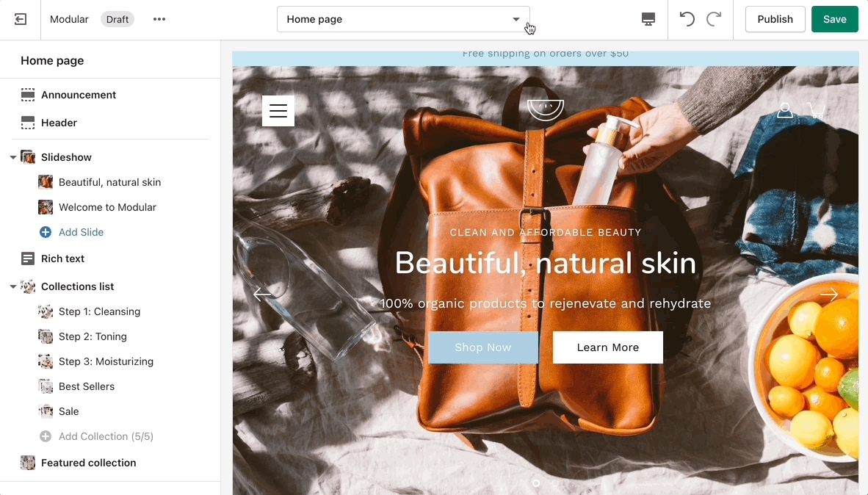Click the Add Slide link
The height and width of the screenshot is (495, 868).
81,232
